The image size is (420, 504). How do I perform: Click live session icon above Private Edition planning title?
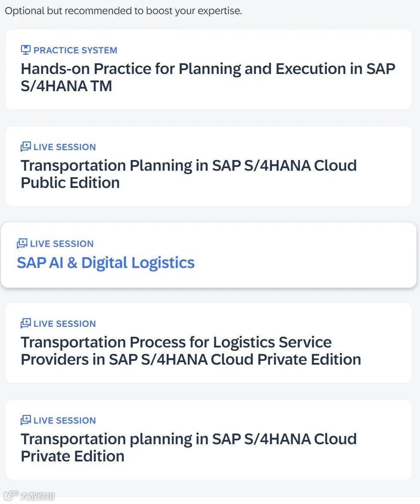(x=26, y=420)
